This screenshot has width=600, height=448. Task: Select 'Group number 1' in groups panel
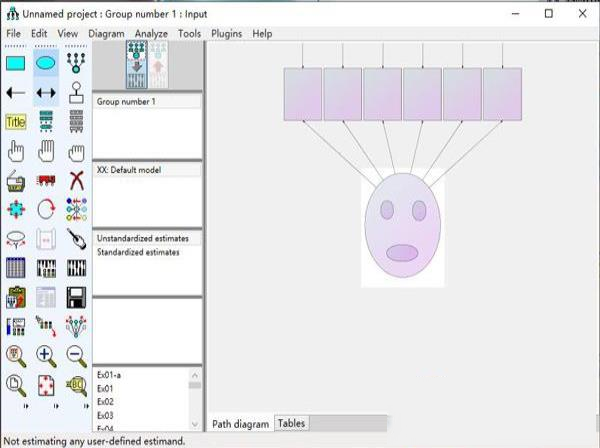[x=147, y=102]
